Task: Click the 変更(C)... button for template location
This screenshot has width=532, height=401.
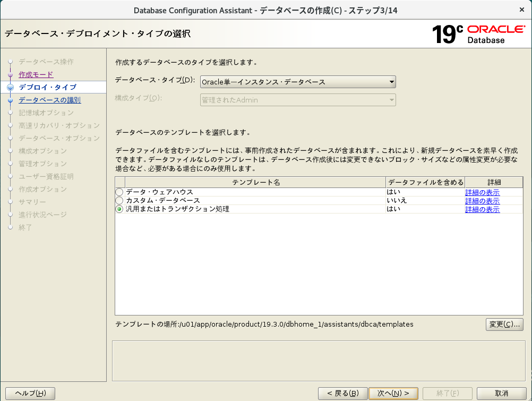Action: coord(504,324)
